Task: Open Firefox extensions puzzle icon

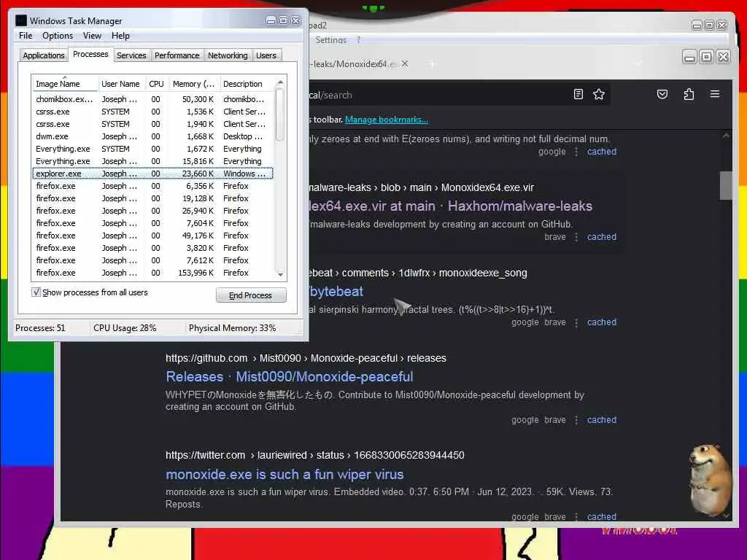Action: pyautogui.click(x=689, y=94)
